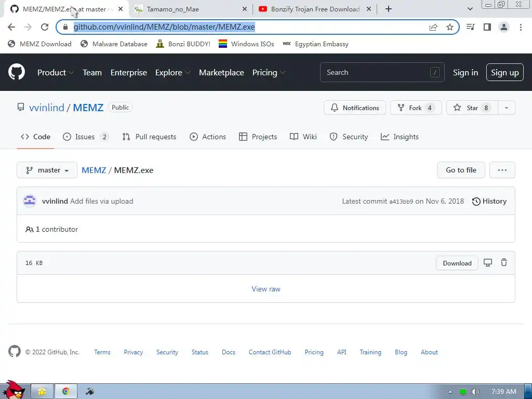Open the Egyptian Embassy bookmark
Screen dimensions: 532x399
[315, 44]
